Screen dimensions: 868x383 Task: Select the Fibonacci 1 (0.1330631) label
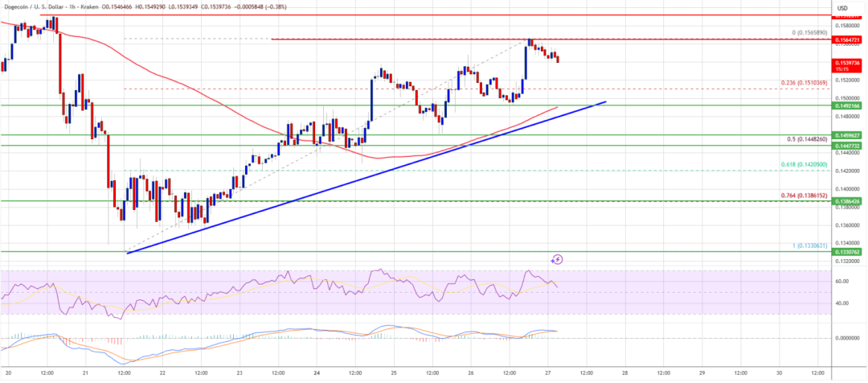click(x=805, y=245)
